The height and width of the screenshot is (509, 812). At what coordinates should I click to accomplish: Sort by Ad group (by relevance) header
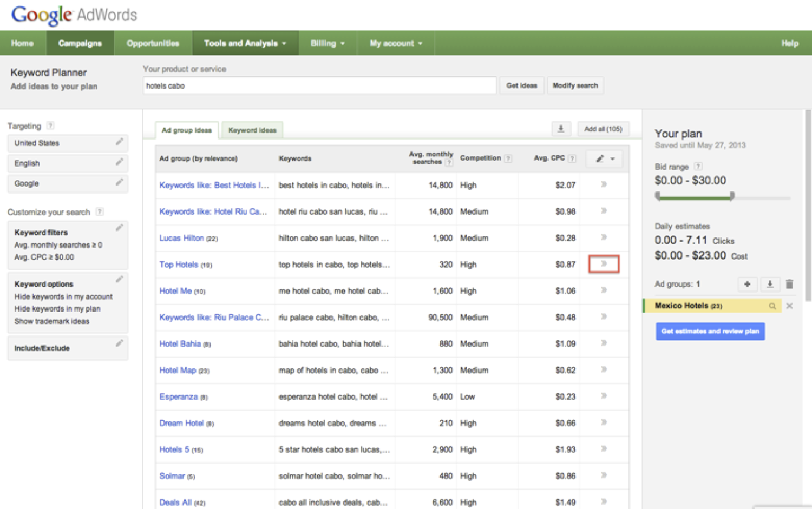pyautogui.click(x=198, y=158)
